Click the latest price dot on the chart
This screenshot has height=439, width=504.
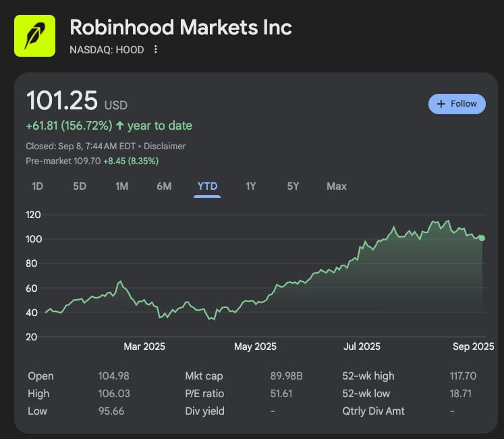482,238
